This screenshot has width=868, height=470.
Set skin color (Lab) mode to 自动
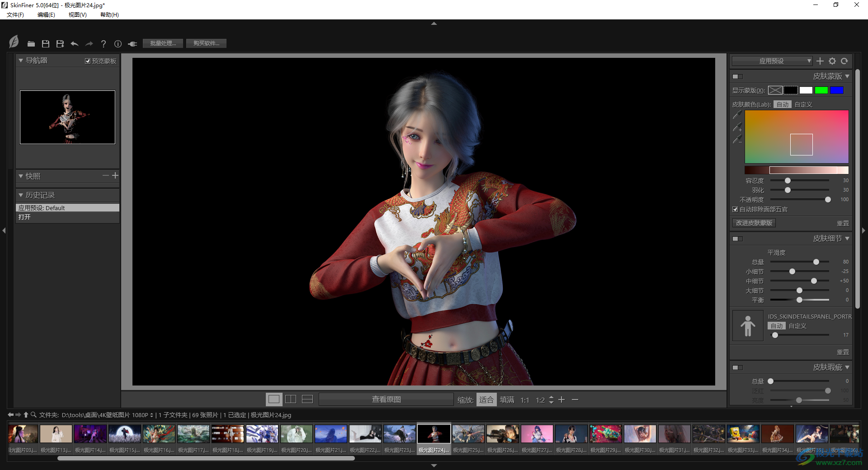783,104
